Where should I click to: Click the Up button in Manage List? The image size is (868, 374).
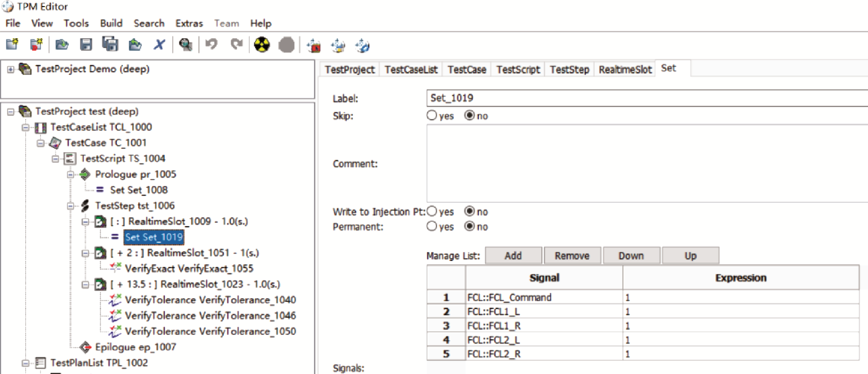(690, 255)
